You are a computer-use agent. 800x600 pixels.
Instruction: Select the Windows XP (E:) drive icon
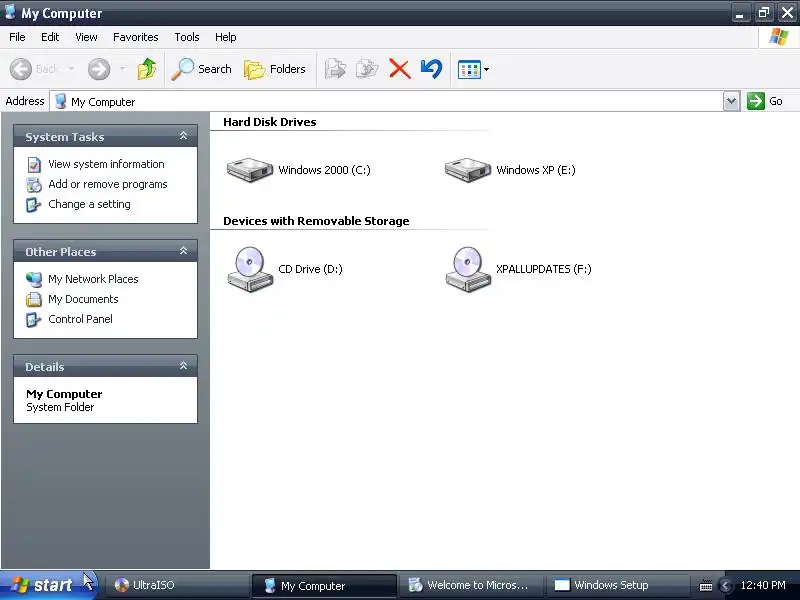468,169
